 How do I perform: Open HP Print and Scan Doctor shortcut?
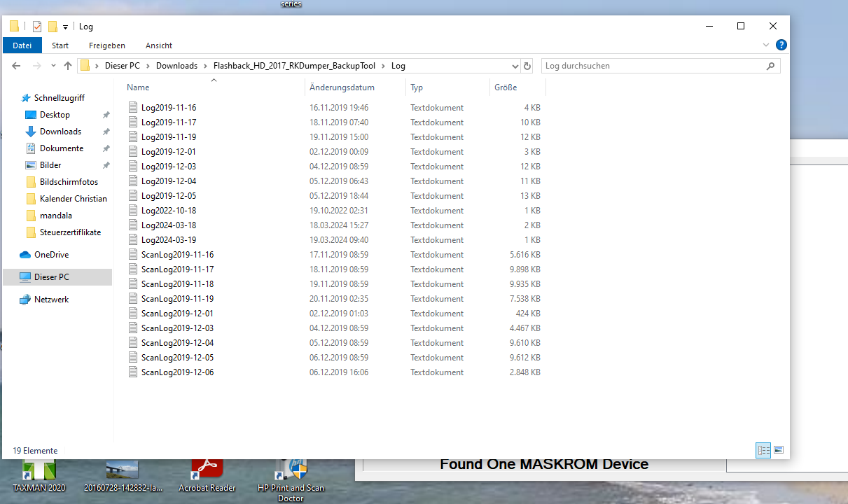[291, 480]
